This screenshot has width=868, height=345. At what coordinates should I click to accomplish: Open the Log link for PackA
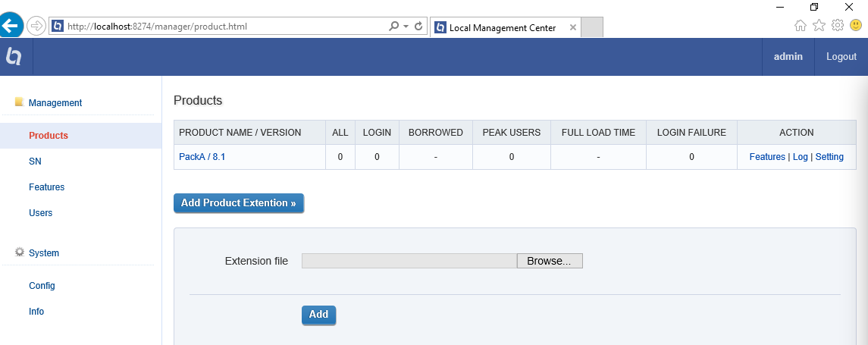tap(800, 157)
